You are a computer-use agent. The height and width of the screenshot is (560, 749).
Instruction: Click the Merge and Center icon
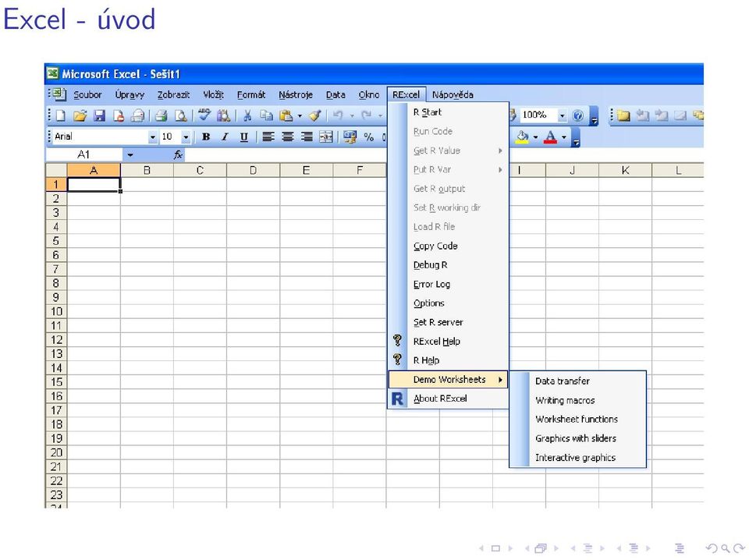coord(326,136)
